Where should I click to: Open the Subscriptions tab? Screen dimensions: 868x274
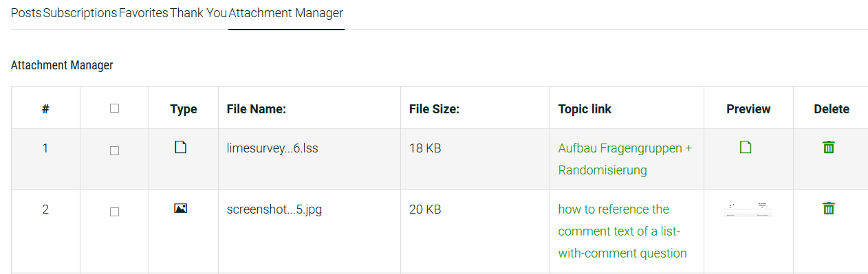tap(80, 13)
